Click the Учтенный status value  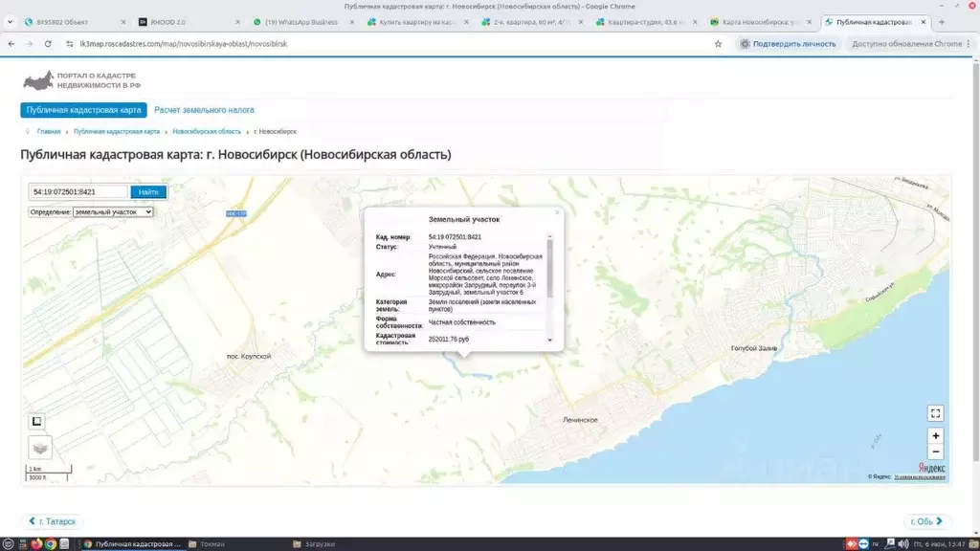click(x=442, y=247)
